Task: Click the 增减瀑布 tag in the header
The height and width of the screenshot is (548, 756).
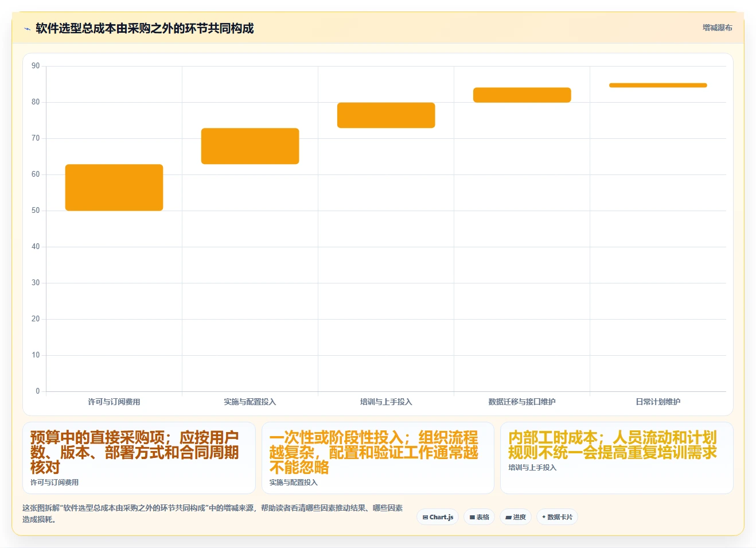Action: point(717,28)
